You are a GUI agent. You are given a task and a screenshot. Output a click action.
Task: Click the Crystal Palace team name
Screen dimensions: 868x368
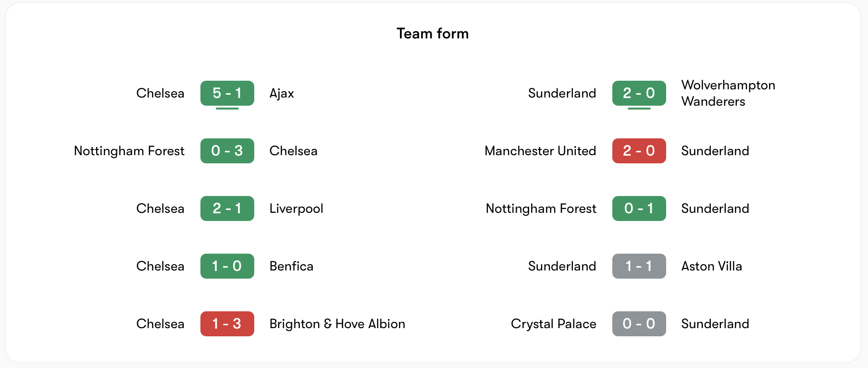(x=553, y=324)
